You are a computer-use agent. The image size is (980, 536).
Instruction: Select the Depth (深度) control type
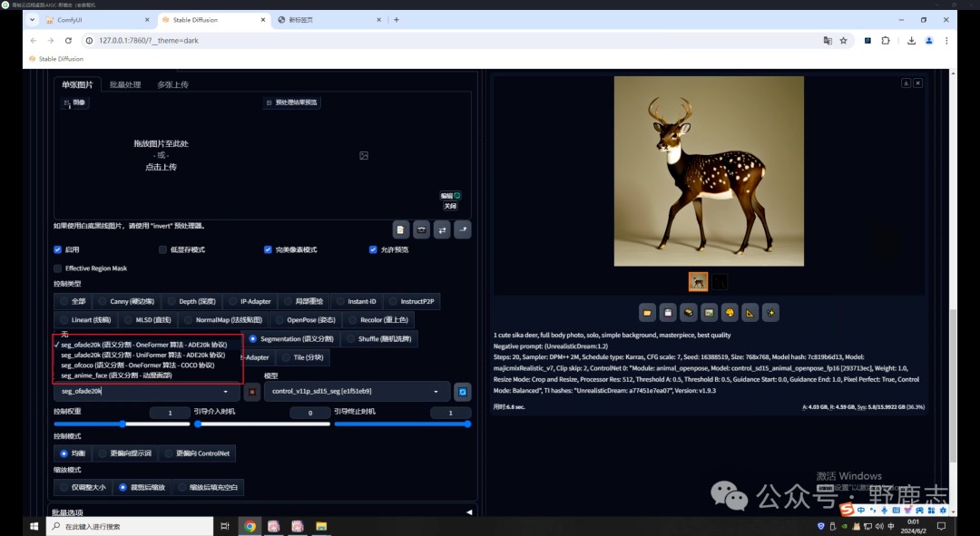[x=191, y=302]
